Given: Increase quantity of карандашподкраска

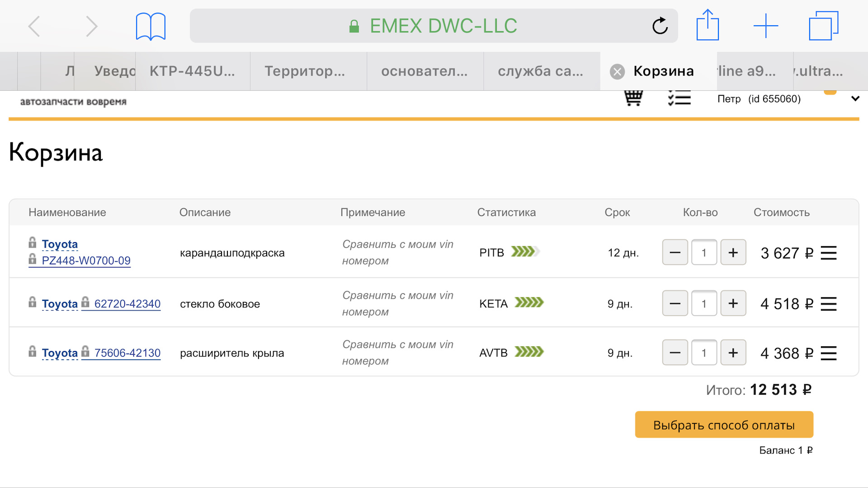Looking at the screenshot, I should pyautogui.click(x=733, y=252).
